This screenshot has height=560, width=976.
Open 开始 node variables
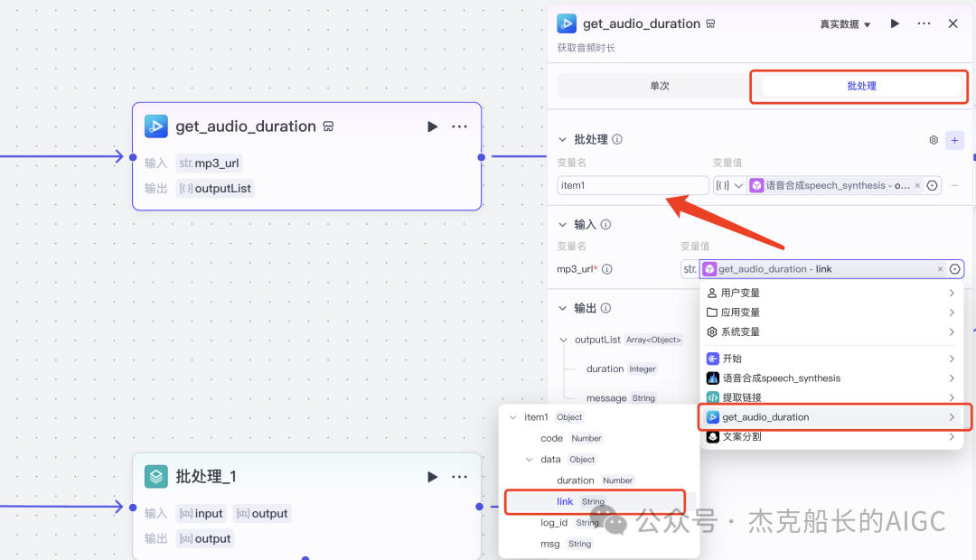tap(831, 359)
